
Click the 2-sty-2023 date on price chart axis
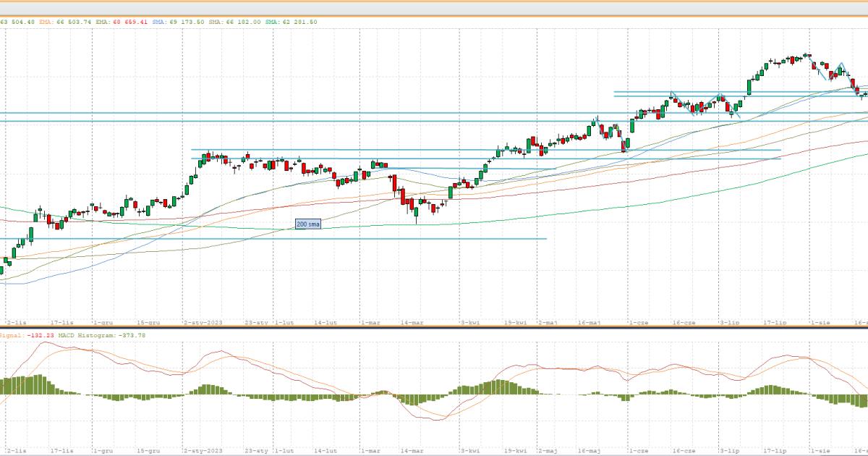point(202,322)
